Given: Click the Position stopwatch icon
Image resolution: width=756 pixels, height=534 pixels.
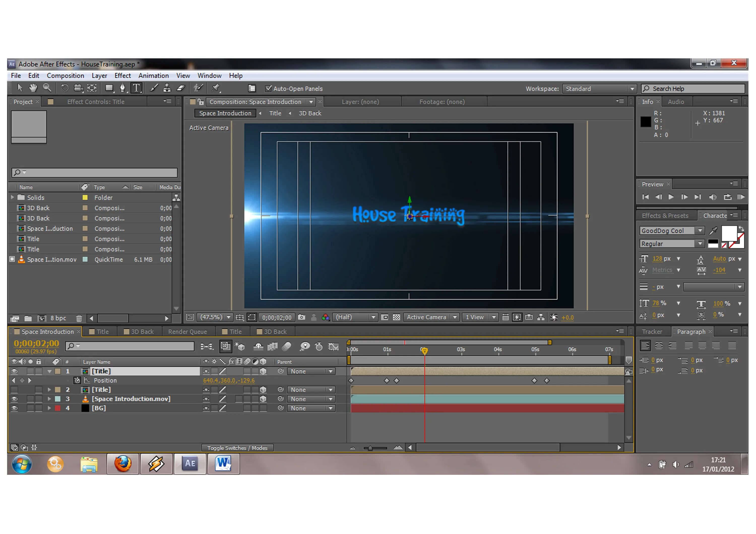Looking at the screenshot, I should click(77, 380).
